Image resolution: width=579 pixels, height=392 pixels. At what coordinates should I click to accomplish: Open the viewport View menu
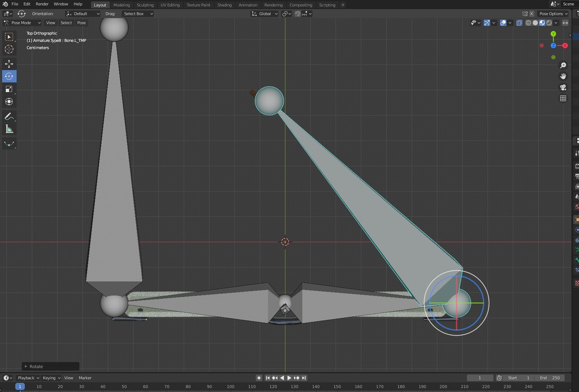tap(50, 23)
